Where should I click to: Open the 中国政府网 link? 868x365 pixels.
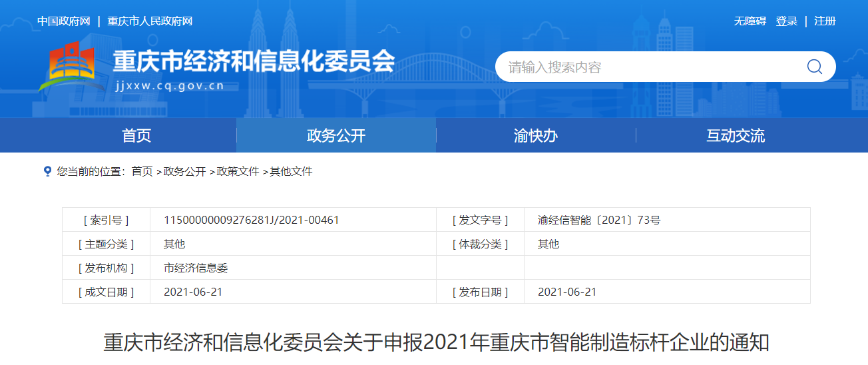click(x=63, y=21)
